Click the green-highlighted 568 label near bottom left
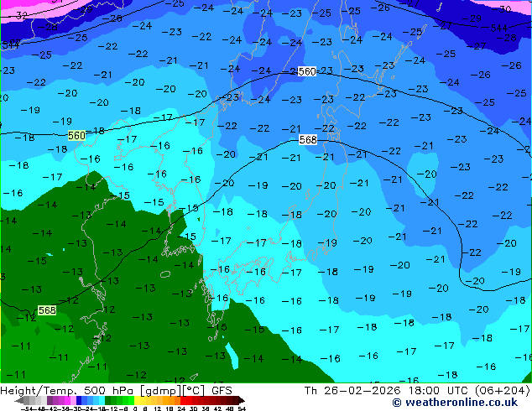532x411 pixels. pos(47,310)
